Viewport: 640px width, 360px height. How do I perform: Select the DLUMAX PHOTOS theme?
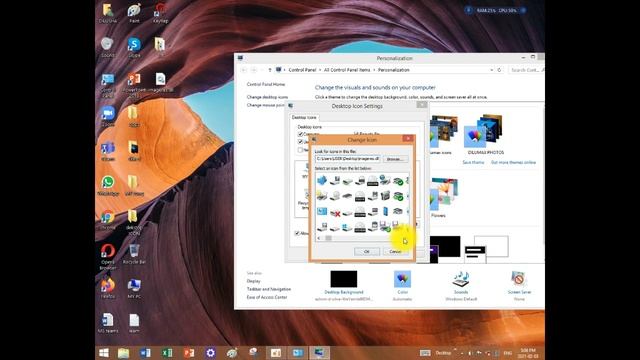pyautogui.click(x=485, y=135)
